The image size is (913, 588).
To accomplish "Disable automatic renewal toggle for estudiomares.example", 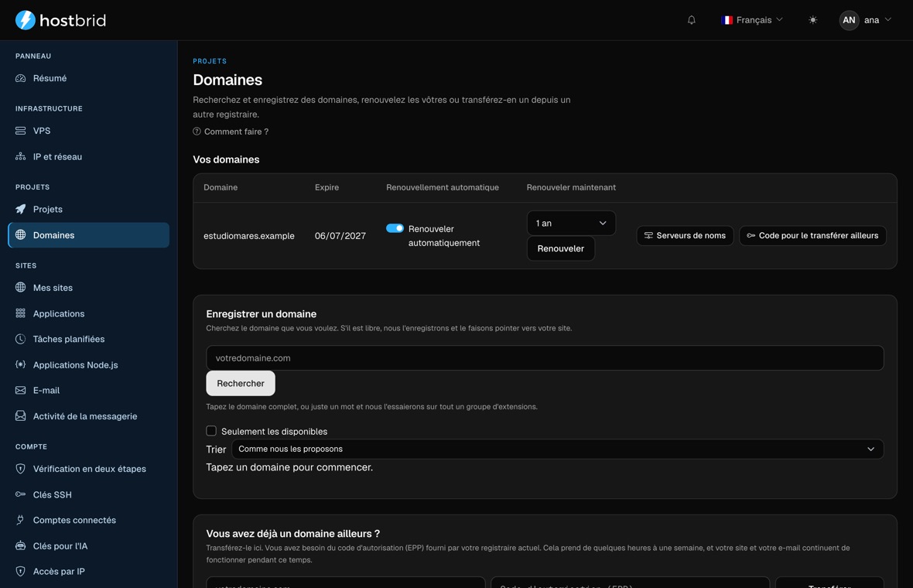I will click(x=395, y=228).
